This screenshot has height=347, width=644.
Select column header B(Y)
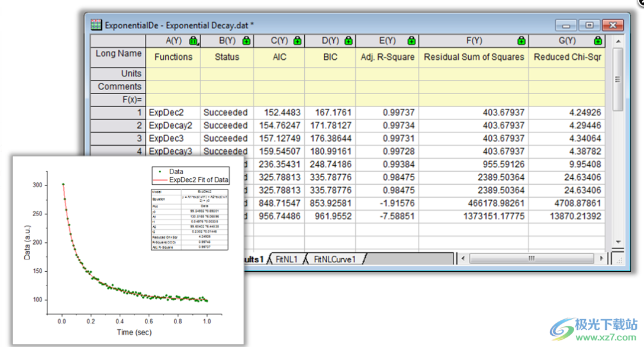coord(227,41)
